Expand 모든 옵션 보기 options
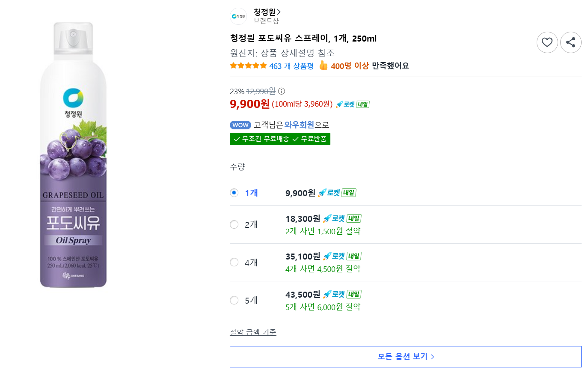Viewport: 588px width, 373px height. click(406, 357)
